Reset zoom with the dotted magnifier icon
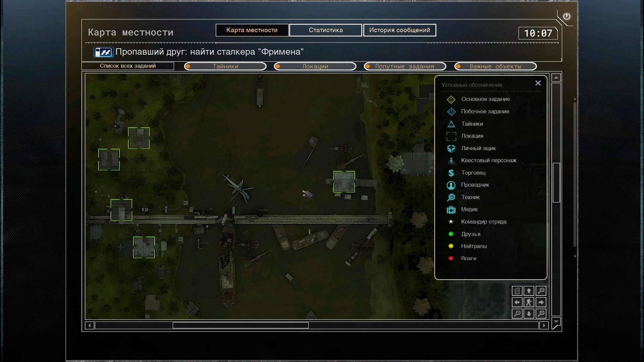 pos(541,314)
